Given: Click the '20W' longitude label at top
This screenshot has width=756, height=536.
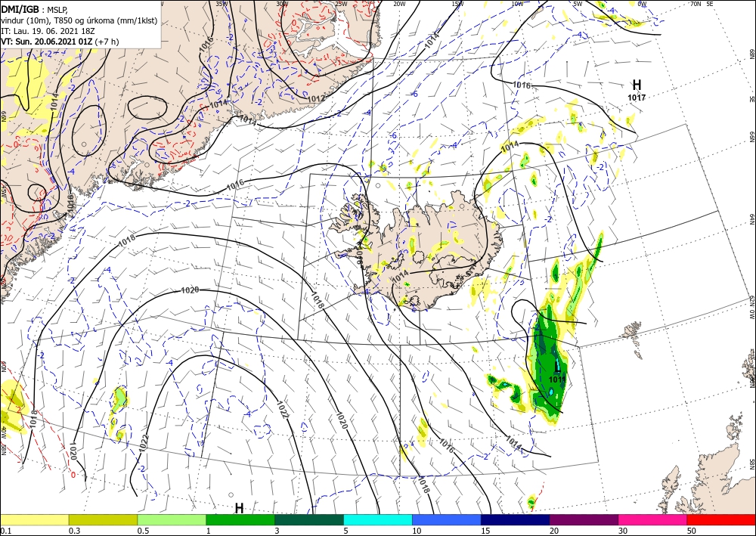Looking at the screenshot, I should tap(399, 4).
